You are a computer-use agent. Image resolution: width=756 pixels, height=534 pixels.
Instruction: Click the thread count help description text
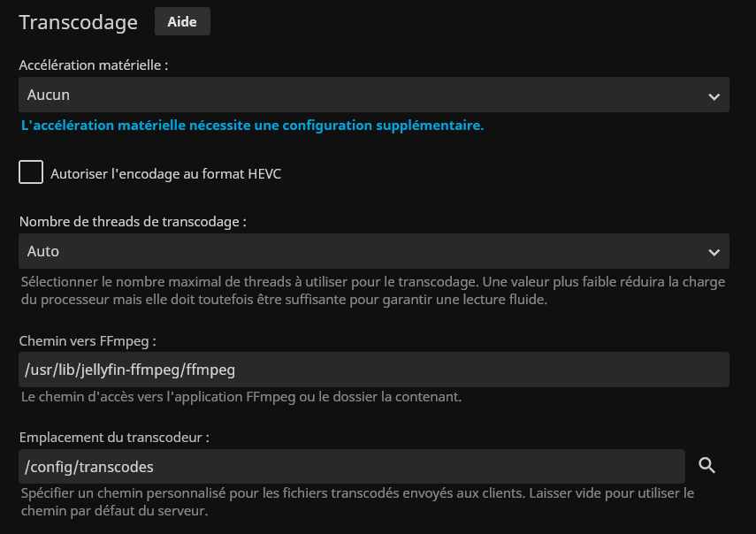[x=371, y=290]
